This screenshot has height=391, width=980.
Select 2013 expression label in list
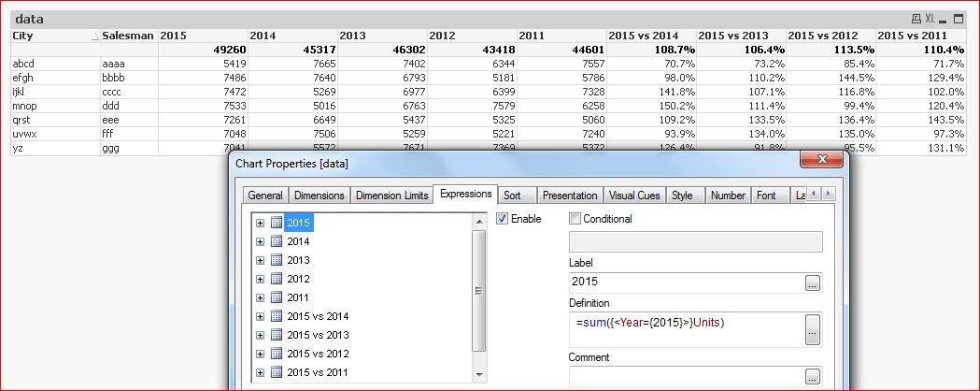(298, 260)
